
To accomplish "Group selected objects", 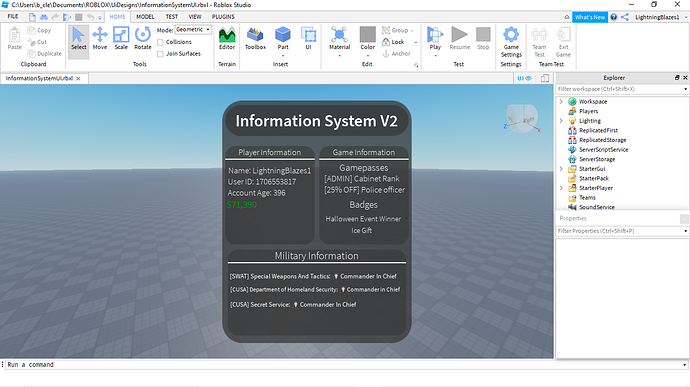I will point(396,30).
